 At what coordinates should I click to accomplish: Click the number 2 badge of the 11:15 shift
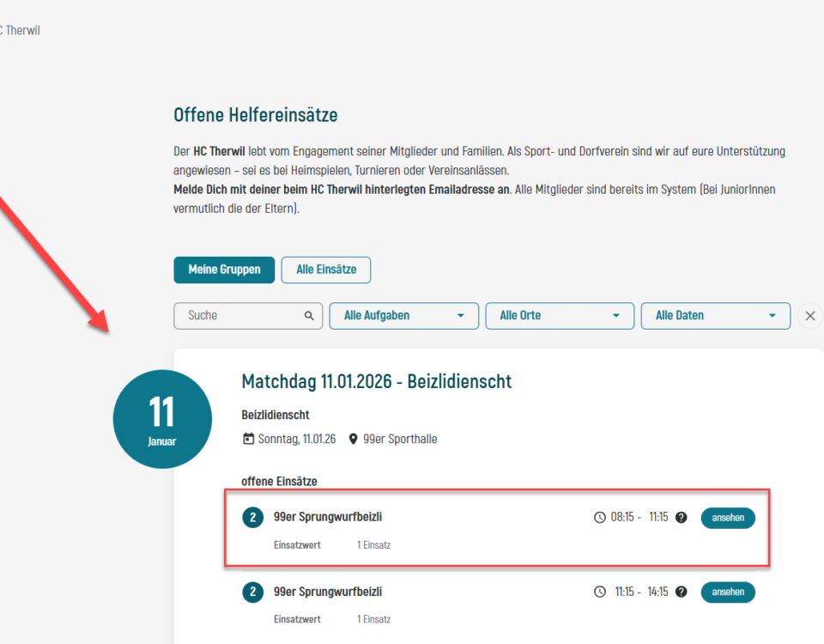252,592
